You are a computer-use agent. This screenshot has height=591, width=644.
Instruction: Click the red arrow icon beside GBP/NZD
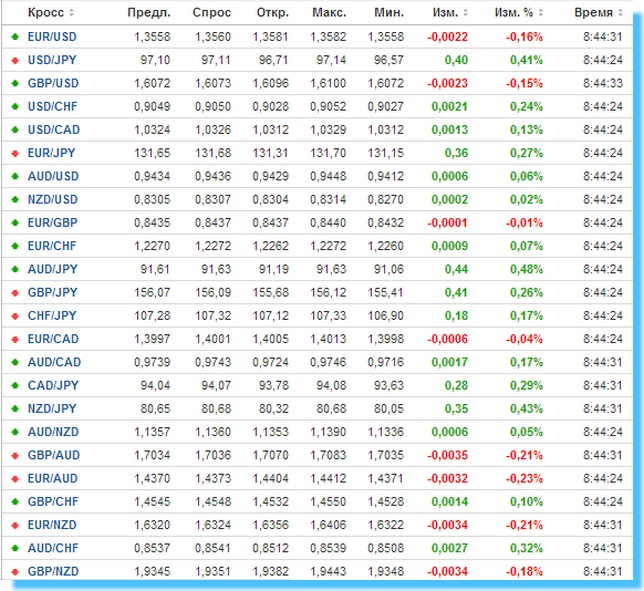[15, 572]
